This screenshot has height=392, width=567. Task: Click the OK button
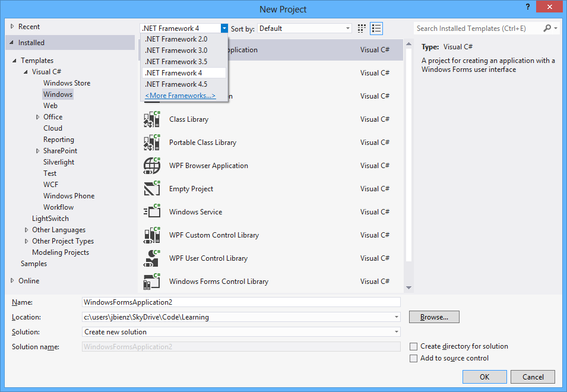484,377
